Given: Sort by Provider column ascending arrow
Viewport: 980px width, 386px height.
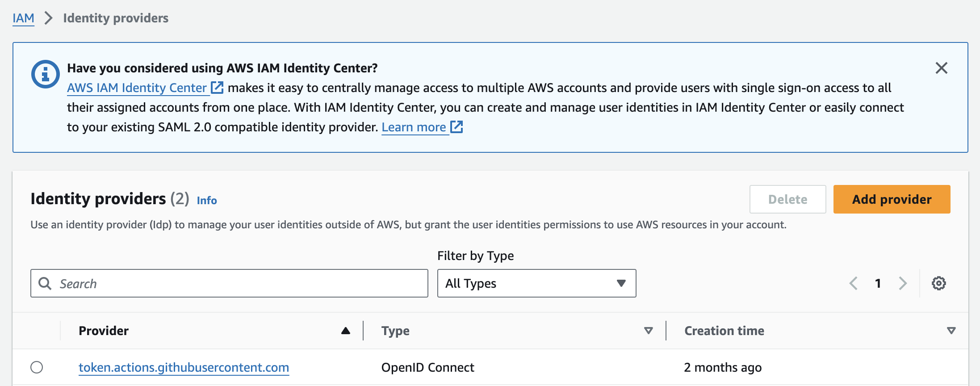Looking at the screenshot, I should click(345, 331).
